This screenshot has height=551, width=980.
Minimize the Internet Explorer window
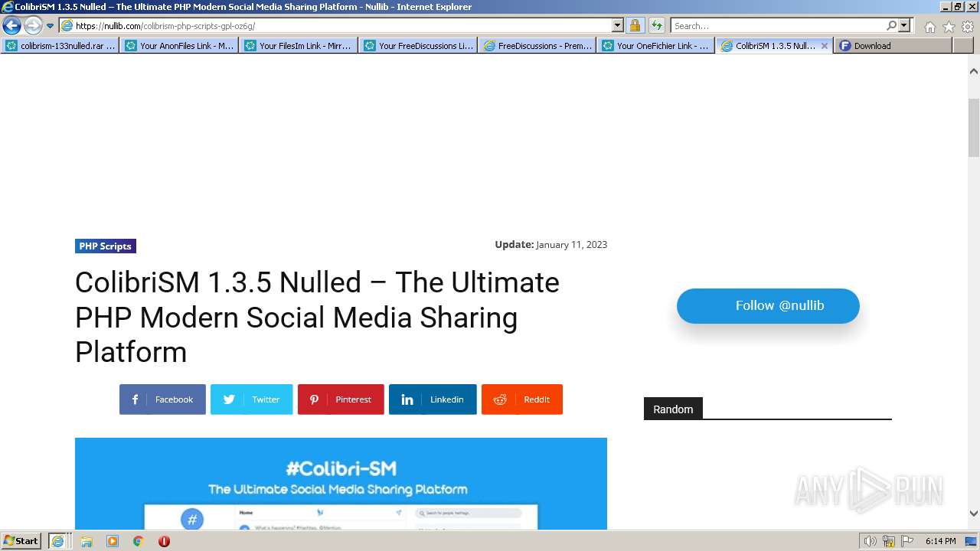(946, 6)
